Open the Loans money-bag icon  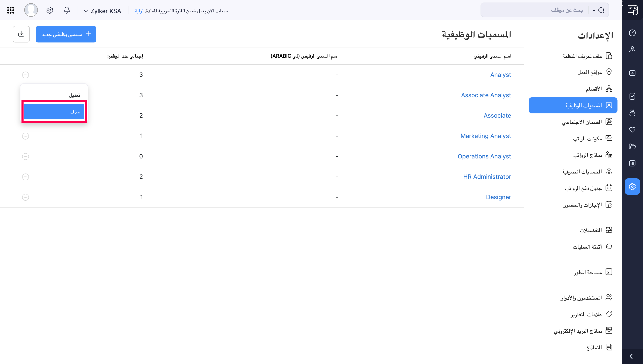pos(633,113)
